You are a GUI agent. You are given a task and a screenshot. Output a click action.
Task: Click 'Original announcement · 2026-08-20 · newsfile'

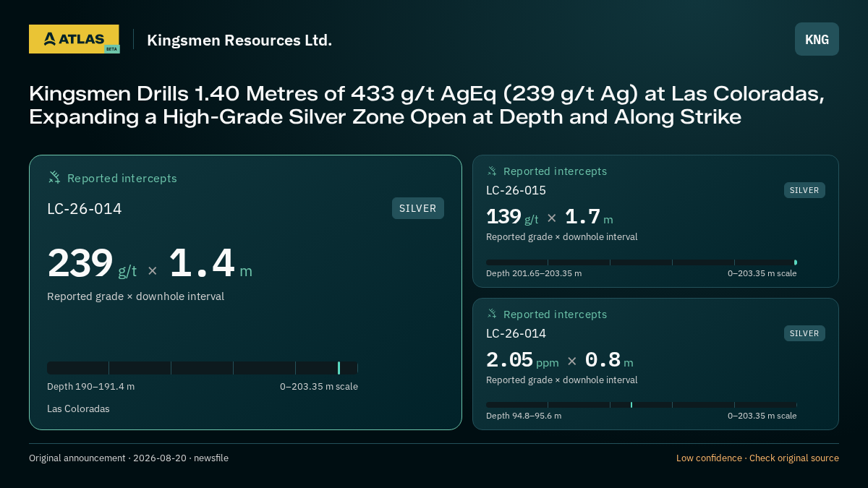(129, 458)
